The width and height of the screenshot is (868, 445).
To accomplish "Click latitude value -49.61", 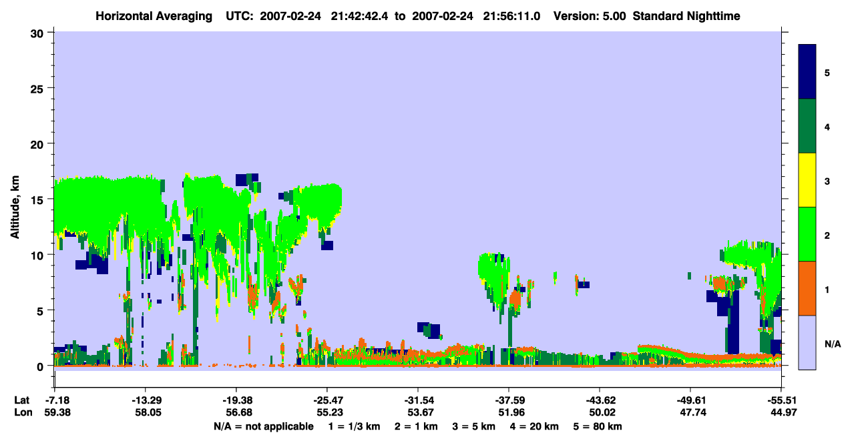I will pyautogui.click(x=690, y=400).
